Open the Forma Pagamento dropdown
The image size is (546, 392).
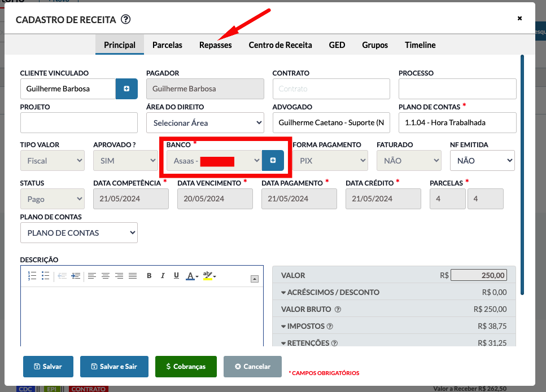[x=330, y=161]
